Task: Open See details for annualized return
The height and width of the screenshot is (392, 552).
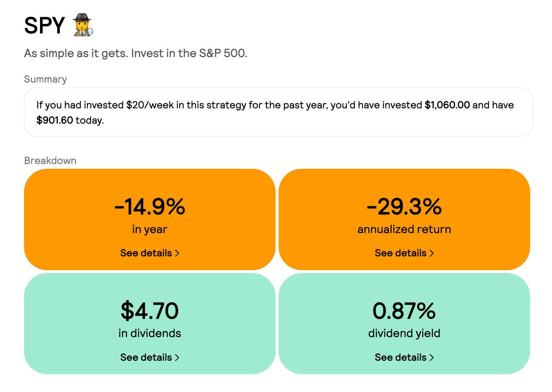Action: click(401, 253)
